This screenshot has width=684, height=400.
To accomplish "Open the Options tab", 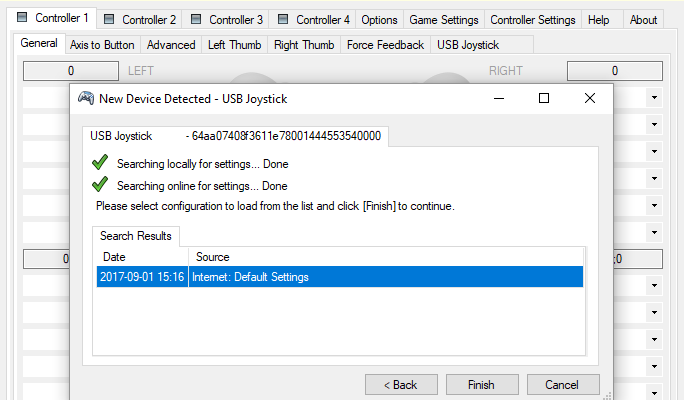I will coord(379,20).
